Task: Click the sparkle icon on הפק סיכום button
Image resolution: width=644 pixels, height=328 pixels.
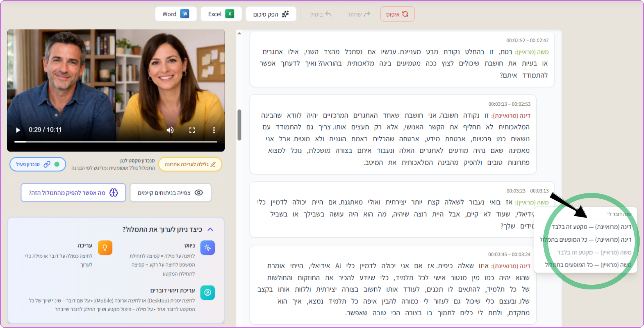Action: [x=285, y=14]
